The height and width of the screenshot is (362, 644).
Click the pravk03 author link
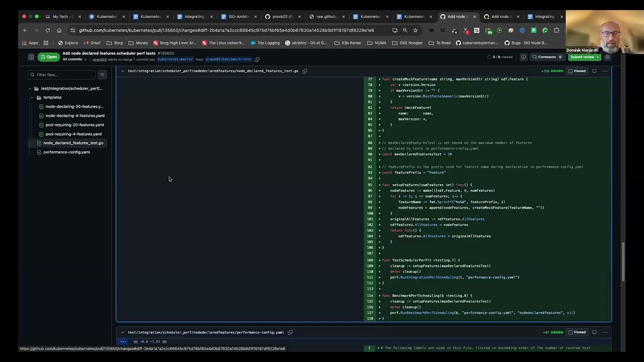click(x=100, y=59)
